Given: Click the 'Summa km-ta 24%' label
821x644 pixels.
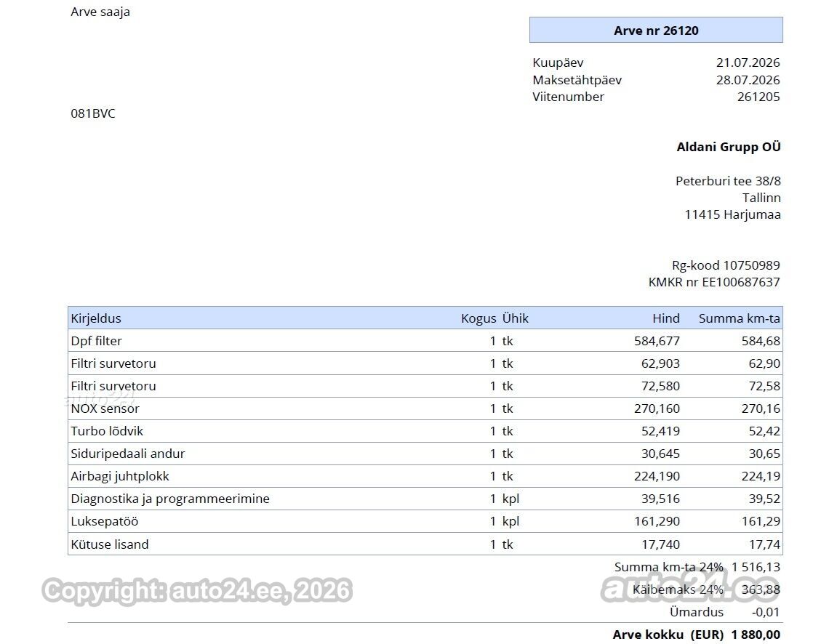Looking at the screenshot, I should 668,567.
